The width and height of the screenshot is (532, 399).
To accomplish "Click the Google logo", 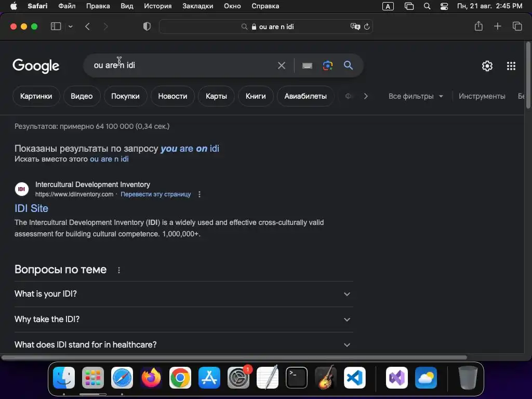I will click(x=36, y=66).
